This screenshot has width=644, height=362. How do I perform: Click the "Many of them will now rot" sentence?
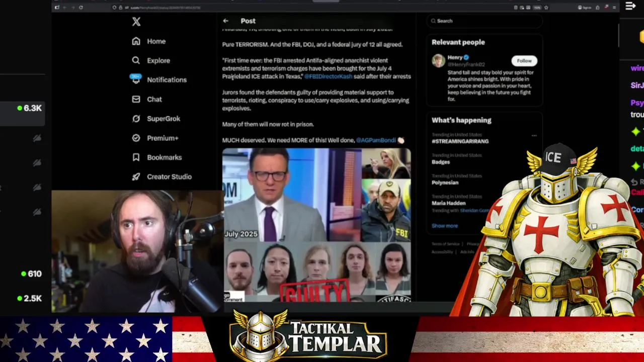pyautogui.click(x=268, y=124)
